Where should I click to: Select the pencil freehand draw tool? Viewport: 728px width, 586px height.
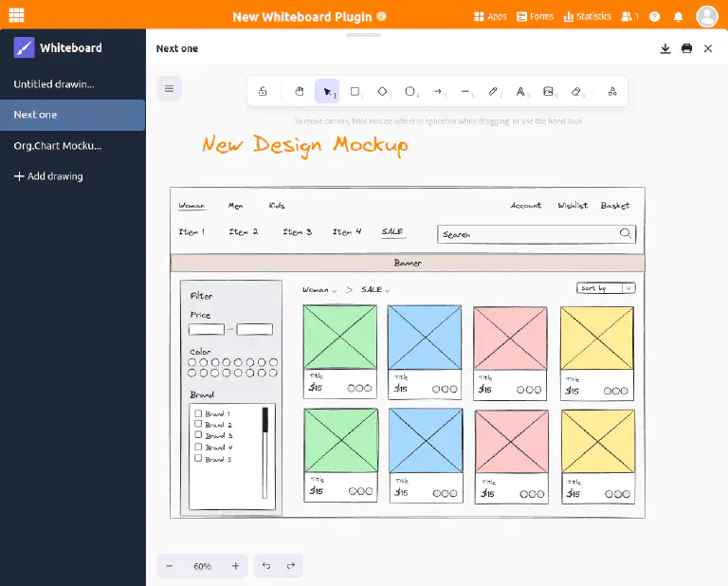[x=493, y=91]
